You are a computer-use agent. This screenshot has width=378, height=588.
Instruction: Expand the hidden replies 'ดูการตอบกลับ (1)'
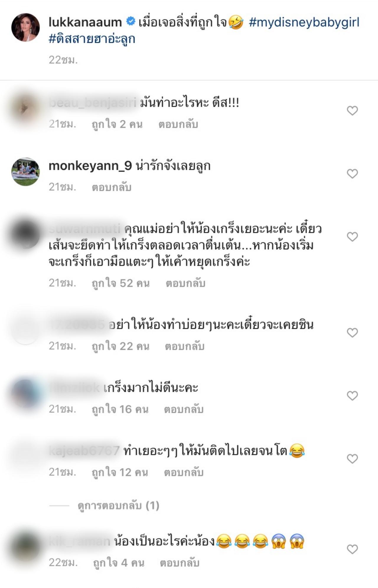coord(118,506)
